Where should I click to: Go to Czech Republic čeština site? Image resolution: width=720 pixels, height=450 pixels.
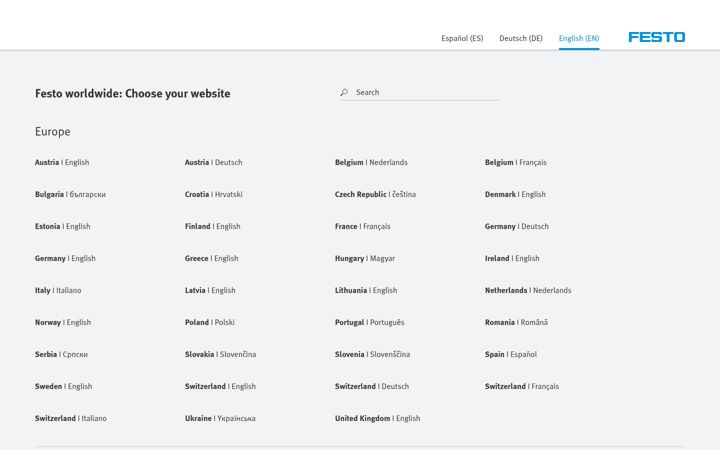[375, 194]
